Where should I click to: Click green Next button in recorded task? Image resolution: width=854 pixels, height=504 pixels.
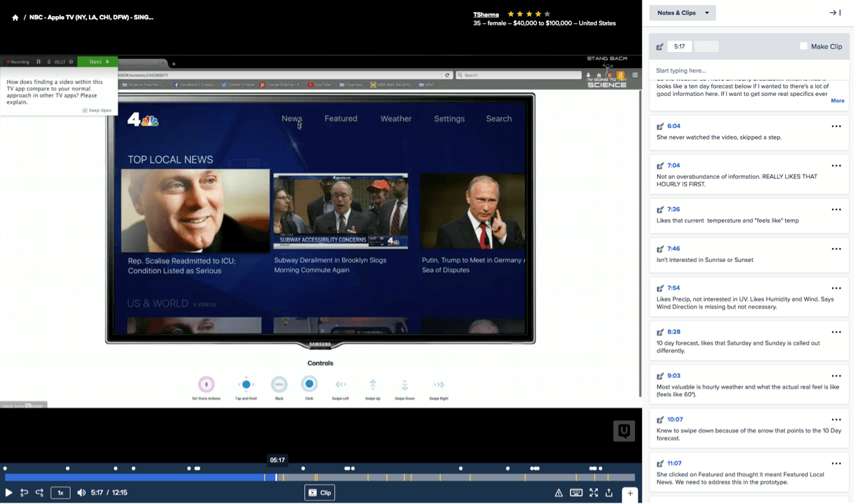[x=97, y=61]
